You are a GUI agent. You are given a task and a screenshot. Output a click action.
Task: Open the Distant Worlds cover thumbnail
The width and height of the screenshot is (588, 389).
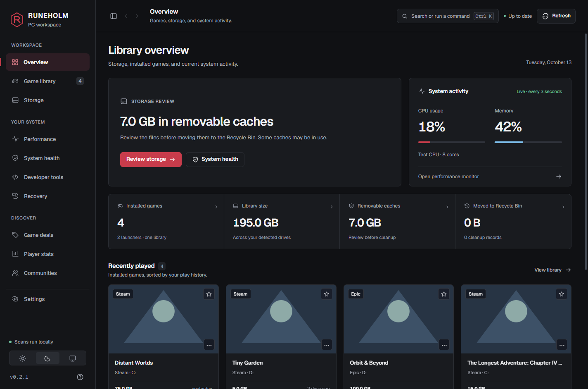click(x=164, y=319)
